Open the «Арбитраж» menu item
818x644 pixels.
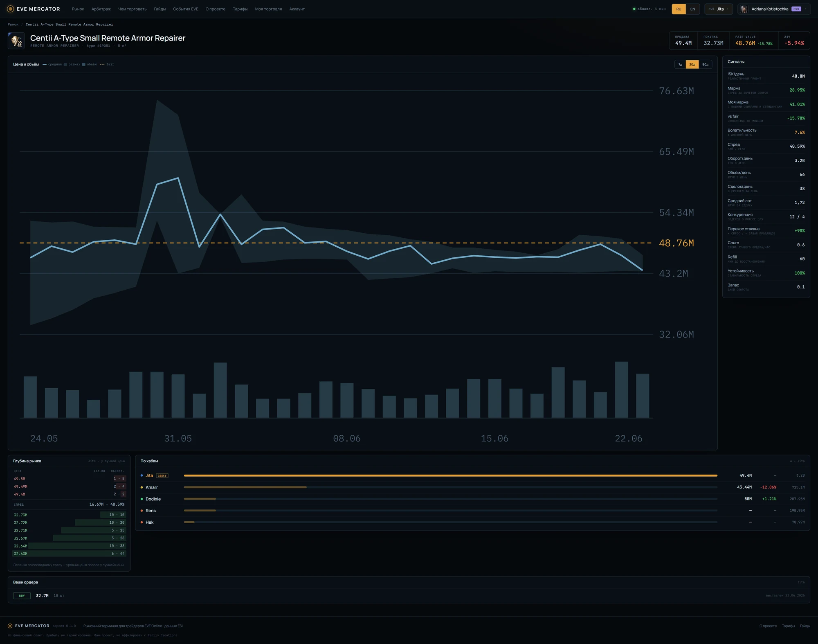coord(101,9)
